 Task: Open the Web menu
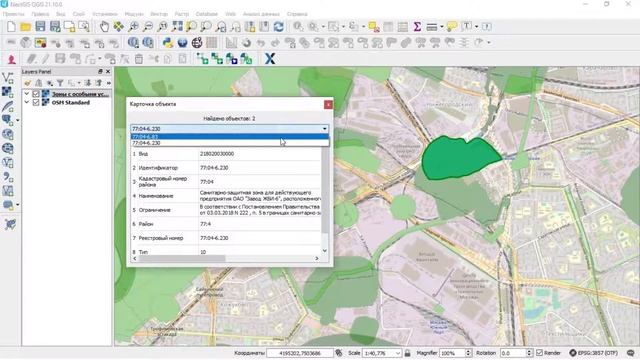231,14
